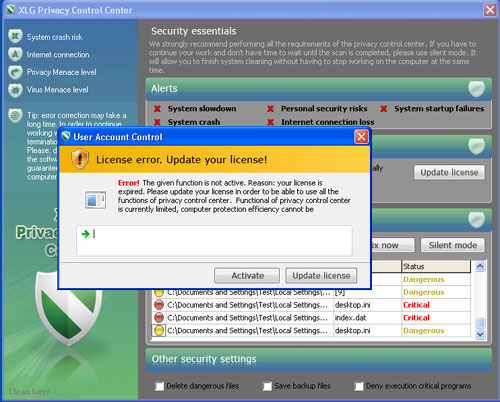
Task: Click the computer icon next to Error message
Action: 96,200
